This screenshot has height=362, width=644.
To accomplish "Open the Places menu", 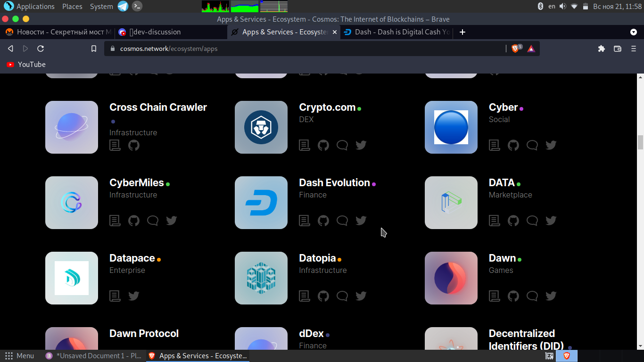I will coord(72,7).
